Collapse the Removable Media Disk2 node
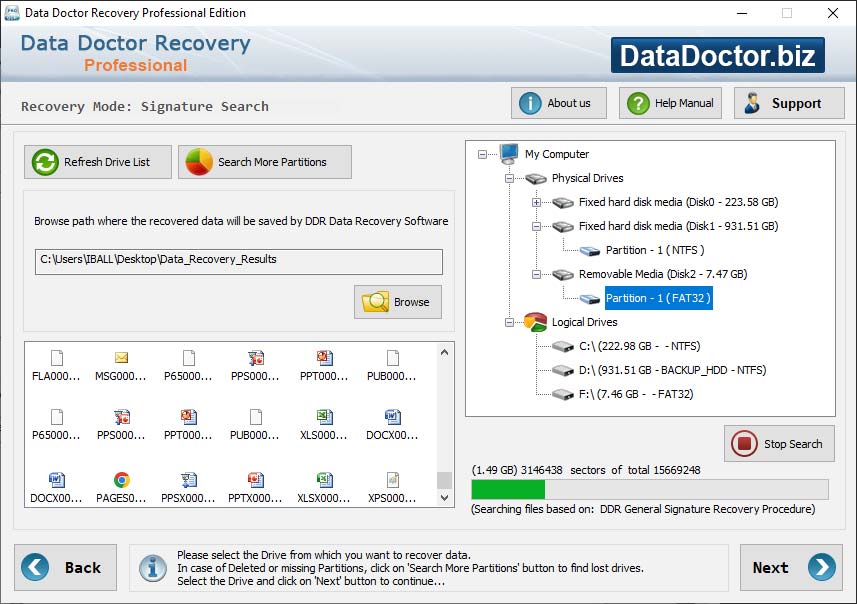 tap(537, 274)
